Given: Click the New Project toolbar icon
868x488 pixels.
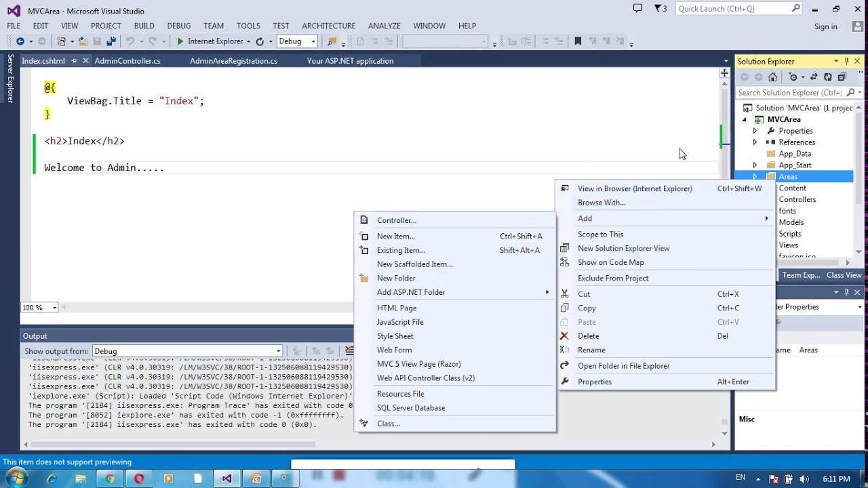Looking at the screenshot, I should [62, 41].
